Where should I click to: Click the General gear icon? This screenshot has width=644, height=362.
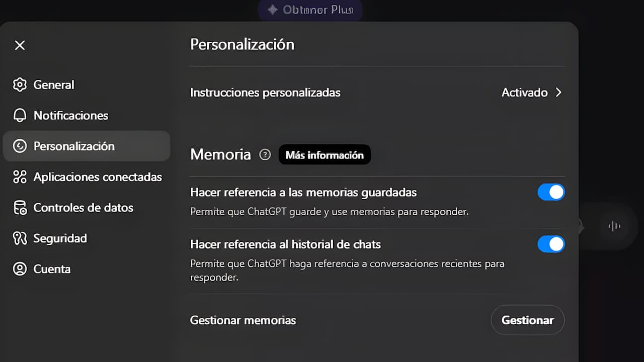20,84
